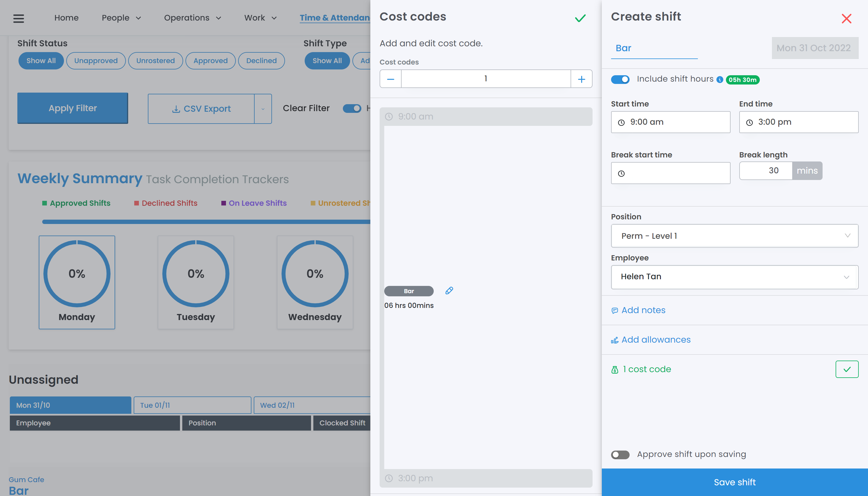
Task: Click the green cost code check box
Action: pyautogui.click(x=847, y=369)
